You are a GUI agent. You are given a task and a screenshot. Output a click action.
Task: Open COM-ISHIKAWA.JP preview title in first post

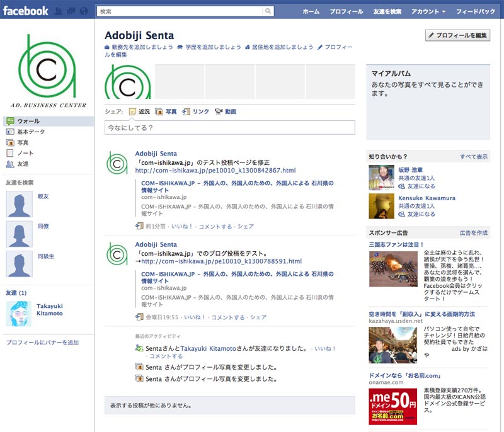pos(238,186)
